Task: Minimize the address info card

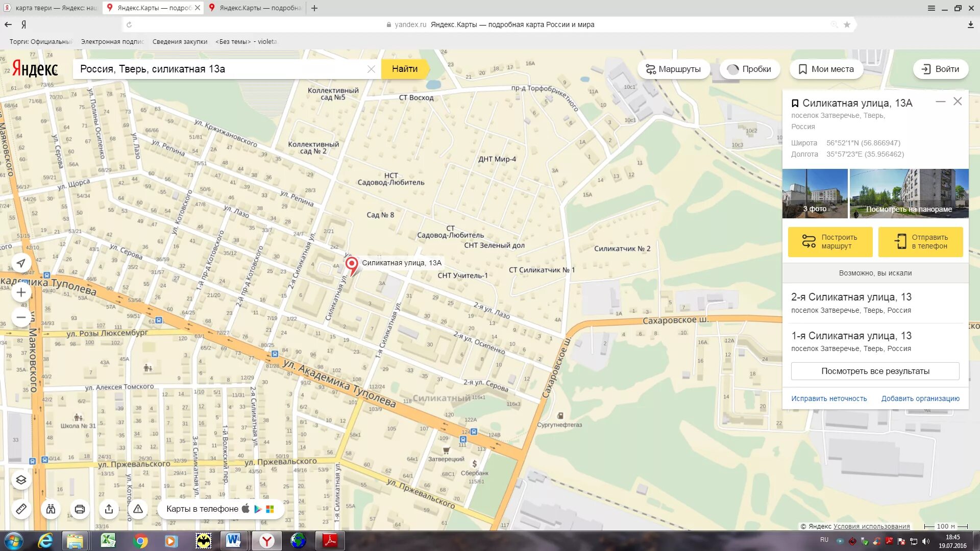Action: (x=940, y=102)
